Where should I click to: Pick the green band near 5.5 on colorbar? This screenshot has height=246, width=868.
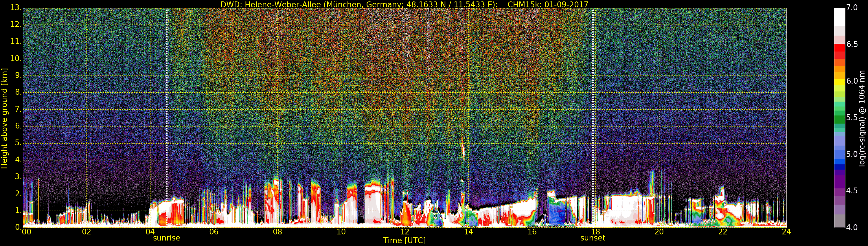pos(839,119)
